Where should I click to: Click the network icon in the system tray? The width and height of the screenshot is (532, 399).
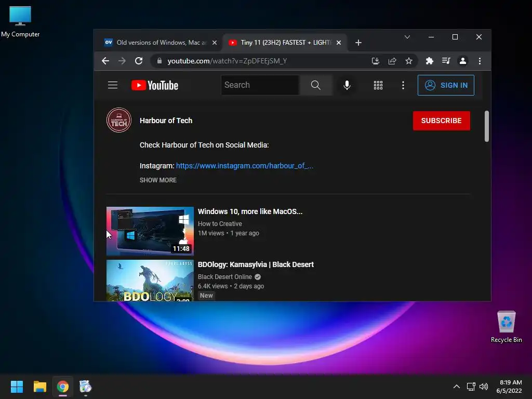tap(471, 387)
